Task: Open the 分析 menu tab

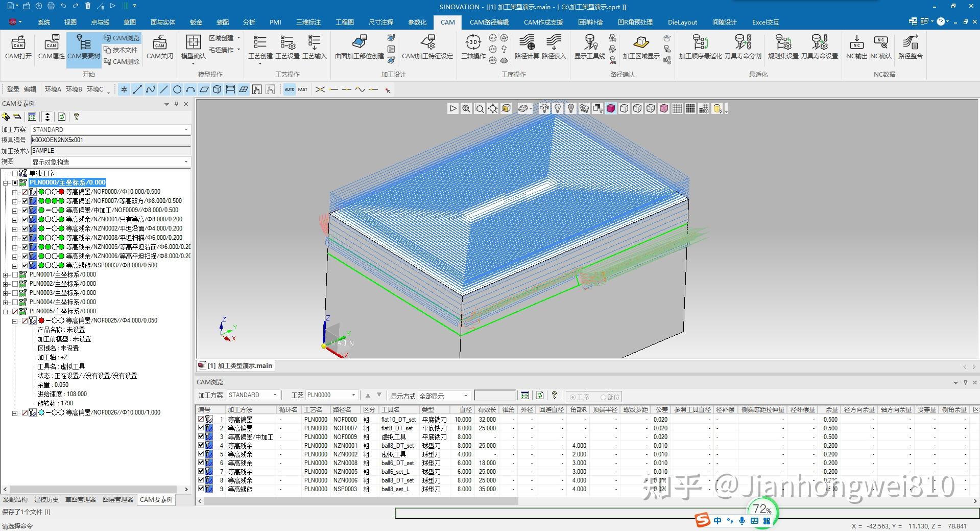Action: (249, 22)
